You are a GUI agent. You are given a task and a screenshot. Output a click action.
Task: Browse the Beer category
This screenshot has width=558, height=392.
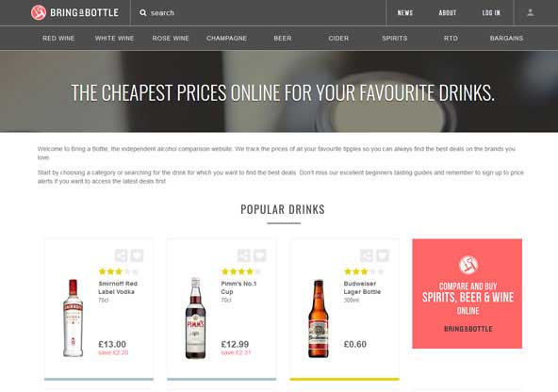pyautogui.click(x=283, y=38)
